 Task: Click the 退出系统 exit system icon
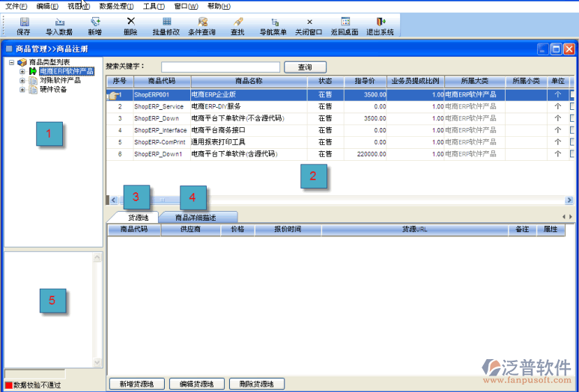point(381,22)
